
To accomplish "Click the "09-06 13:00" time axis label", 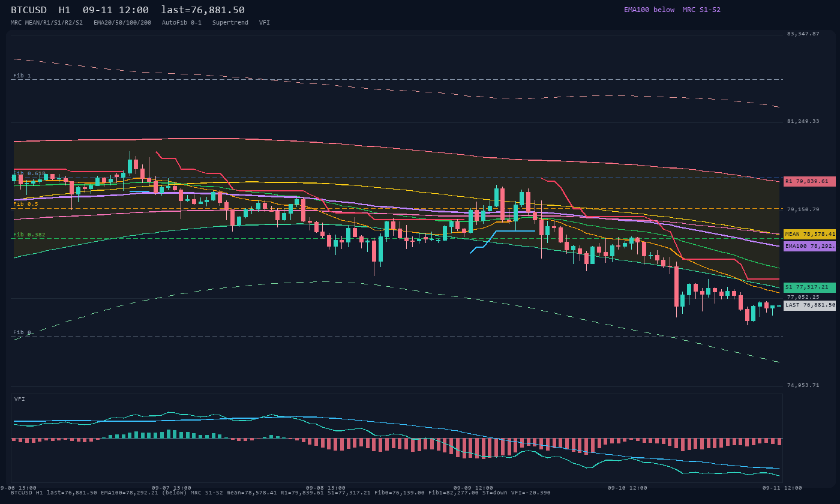I will point(17,488).
